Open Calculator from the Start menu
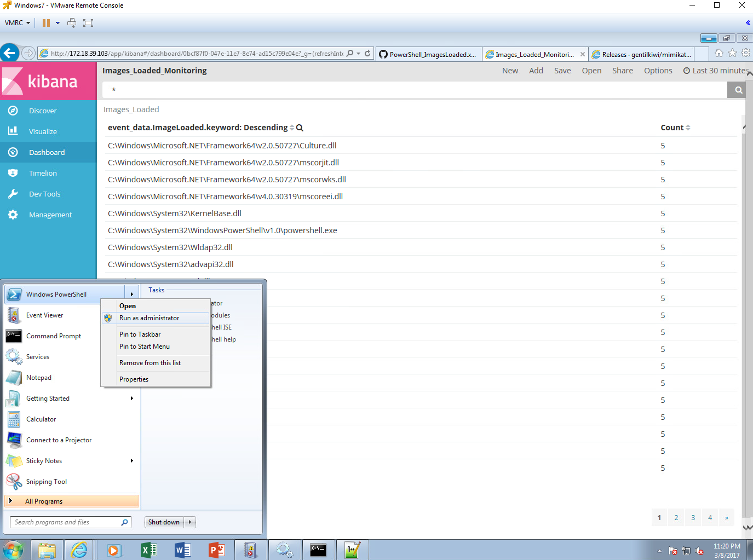Viewport: 753px width, 560px height. coord(72,419)
